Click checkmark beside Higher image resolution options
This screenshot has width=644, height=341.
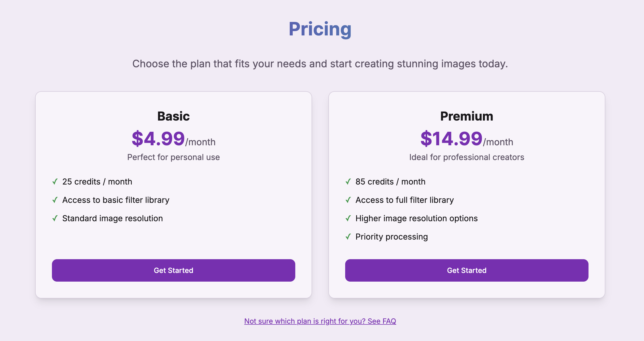[348, 218]
